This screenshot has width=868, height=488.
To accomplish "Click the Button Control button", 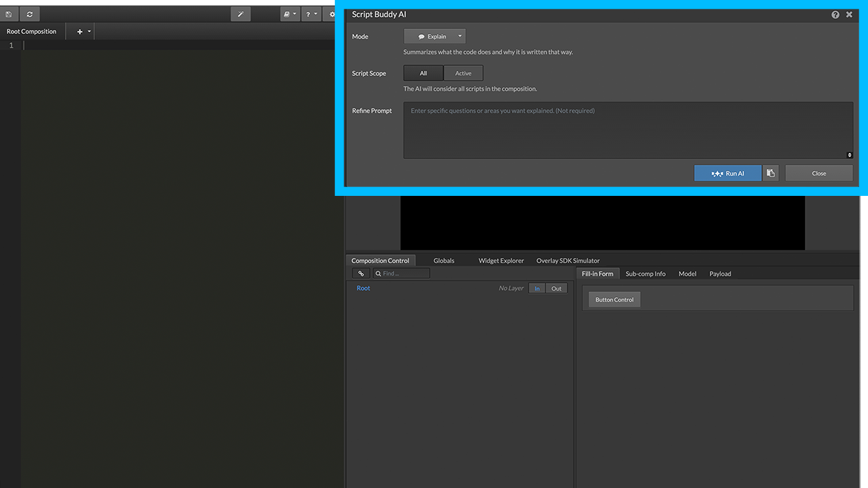I will (x=614, y=300).
